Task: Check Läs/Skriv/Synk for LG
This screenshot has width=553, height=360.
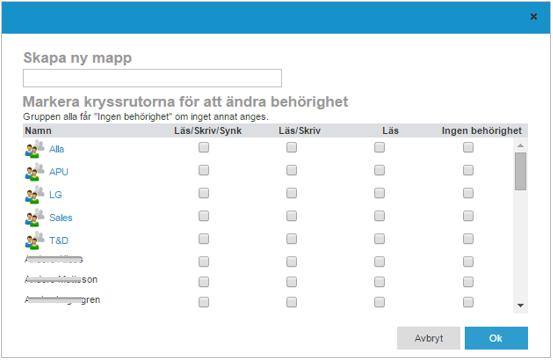Action: 203,193
